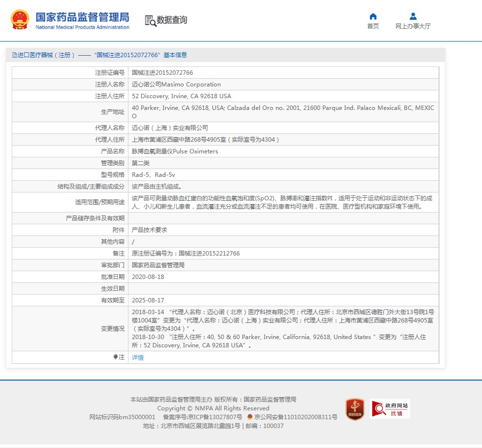Select the 生产地址 value starting 40 Parker
The height and width of the screenshot is (448, 482).
pos(283,111)
